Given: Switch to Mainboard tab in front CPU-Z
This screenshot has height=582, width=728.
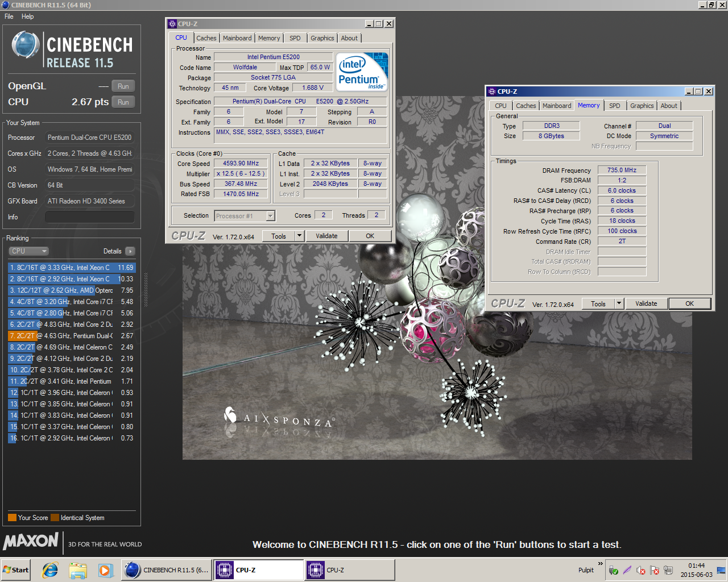Looking at the screenshot, I should 237,38.
